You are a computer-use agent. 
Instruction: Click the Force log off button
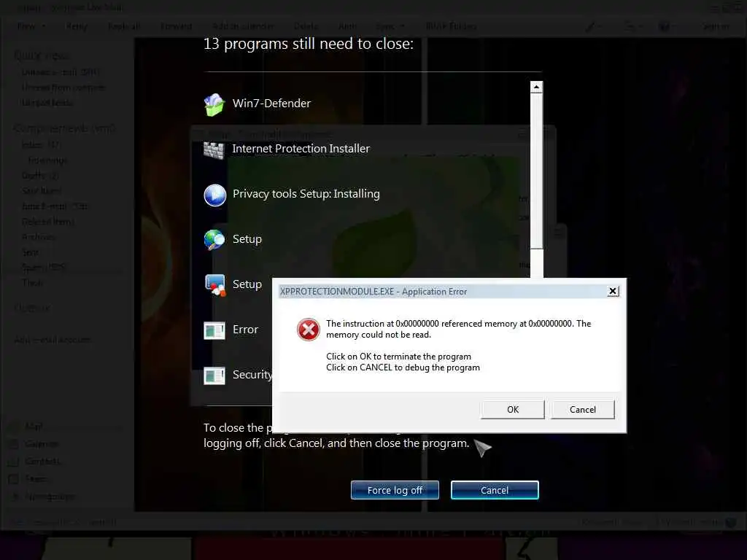click(395, 490)
